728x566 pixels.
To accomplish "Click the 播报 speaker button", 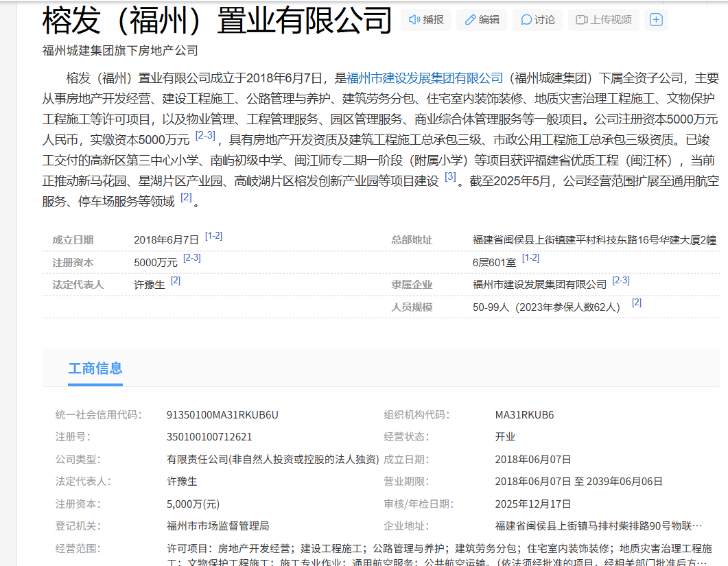I will pyautogui.click(x=426, y=20).
